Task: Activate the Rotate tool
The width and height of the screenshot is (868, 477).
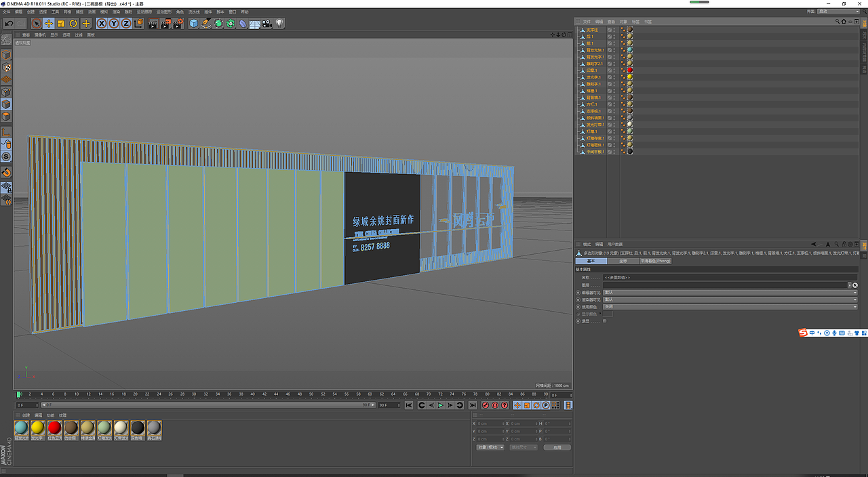Action: click(73, 24)
